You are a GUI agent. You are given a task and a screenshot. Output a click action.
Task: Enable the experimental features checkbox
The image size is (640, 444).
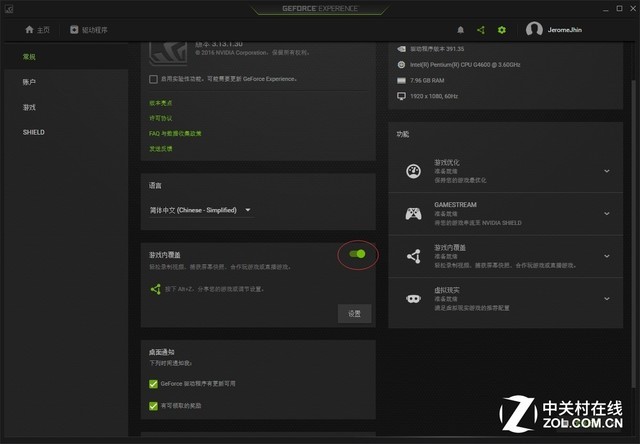click(x=153, y=79)
